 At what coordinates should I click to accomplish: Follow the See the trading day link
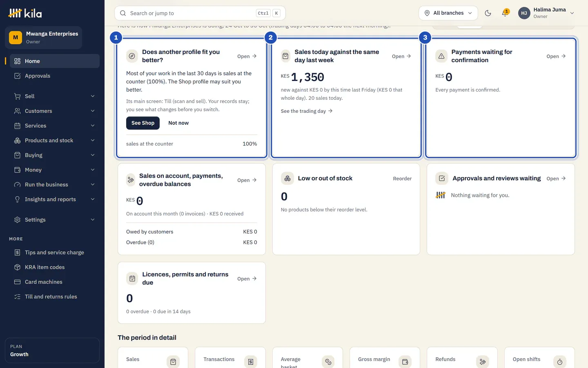tap(307, 111)
